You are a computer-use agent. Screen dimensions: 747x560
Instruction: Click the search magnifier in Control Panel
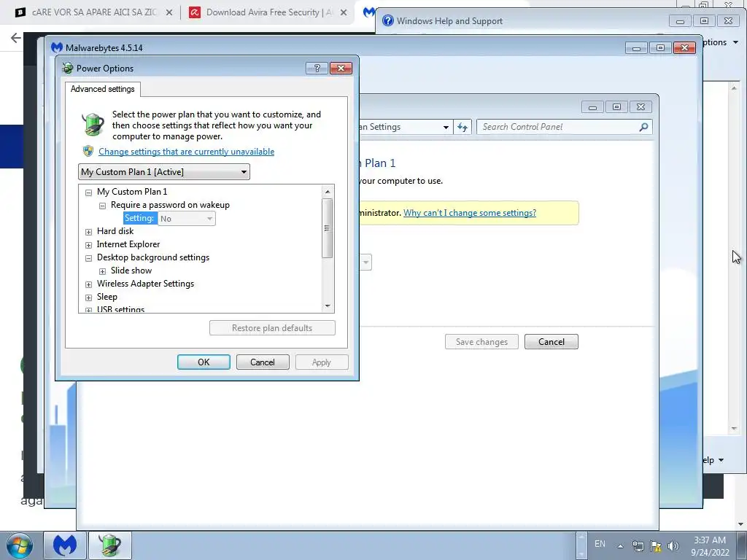coord(643,127)
